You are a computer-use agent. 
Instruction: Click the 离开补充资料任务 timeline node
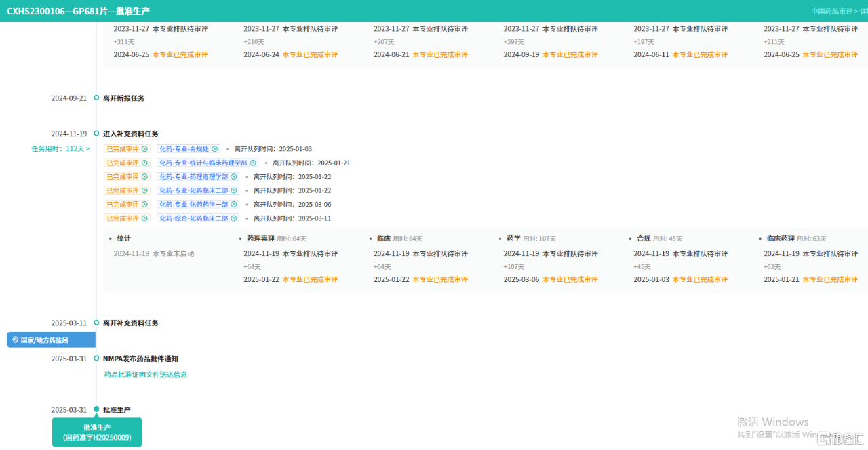pos(96,323)
